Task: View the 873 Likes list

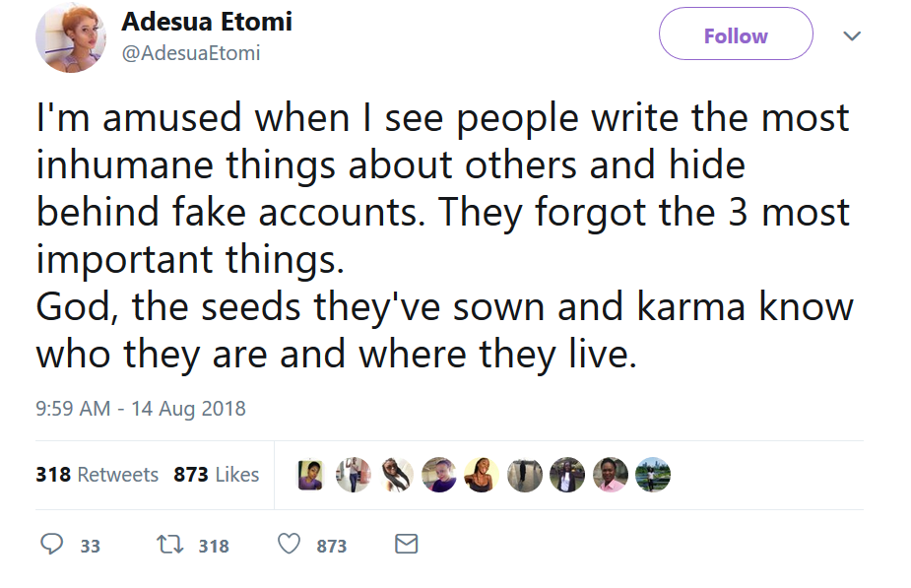Action: 216,475
